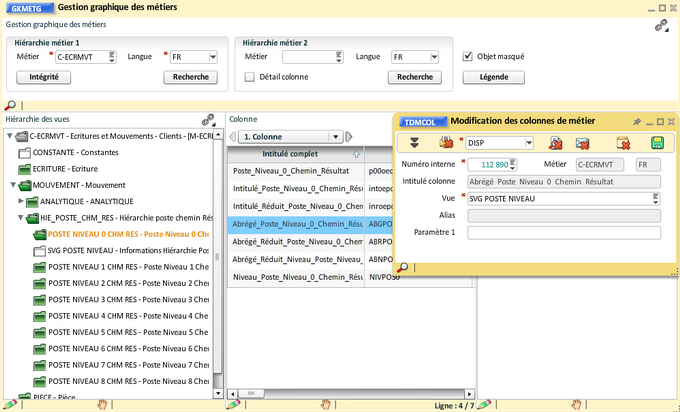Click the Paramètre 1 input field
Screen dimensions: 680x412
click(563, 233)
